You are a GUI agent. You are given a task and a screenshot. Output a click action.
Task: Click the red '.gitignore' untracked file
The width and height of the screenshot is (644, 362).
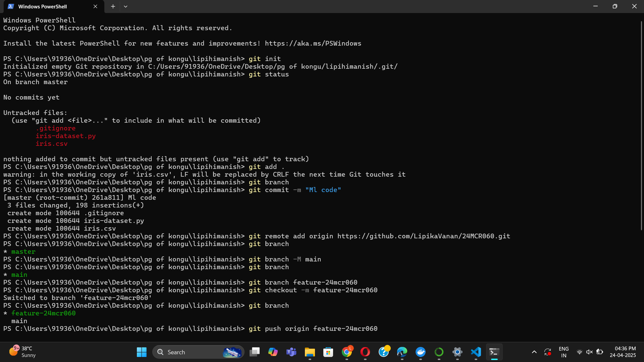tap(55, 128)
